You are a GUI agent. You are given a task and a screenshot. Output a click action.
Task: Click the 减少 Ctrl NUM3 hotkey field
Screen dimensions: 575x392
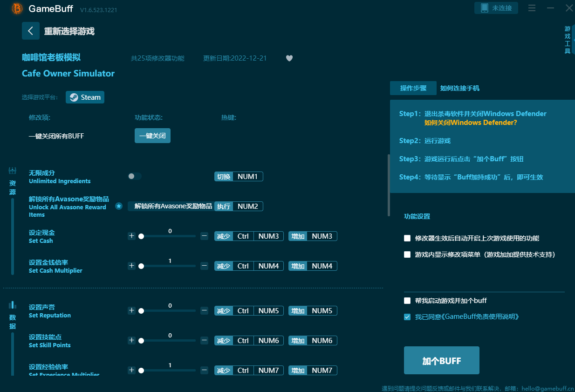tap(249, 236)
